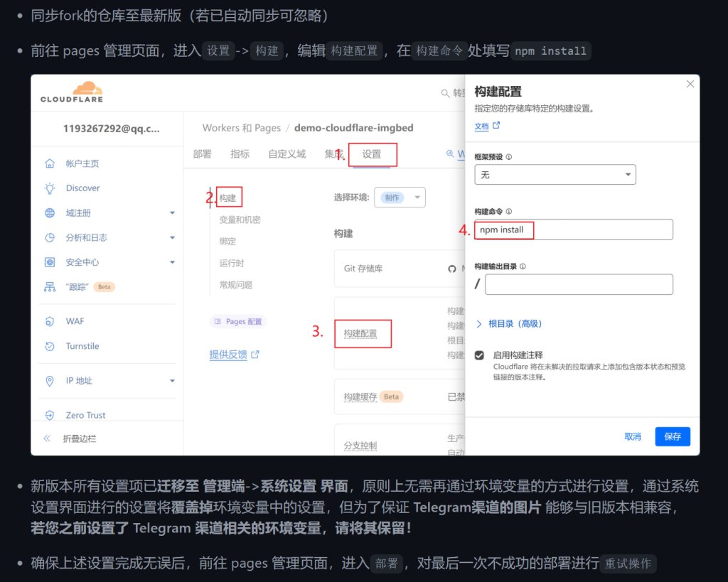Click the 域注册 globe icon
This screenshot has width=728, height=582.
50,213
